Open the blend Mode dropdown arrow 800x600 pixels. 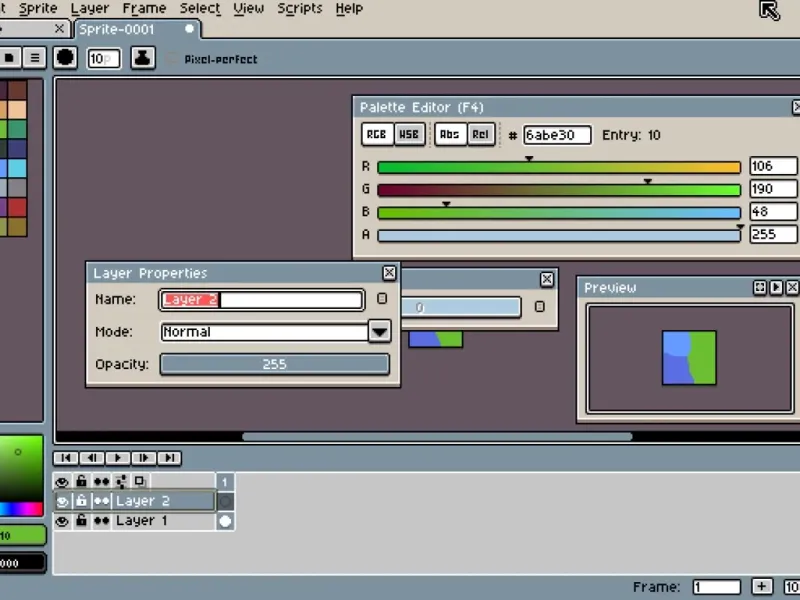[379, 332]
